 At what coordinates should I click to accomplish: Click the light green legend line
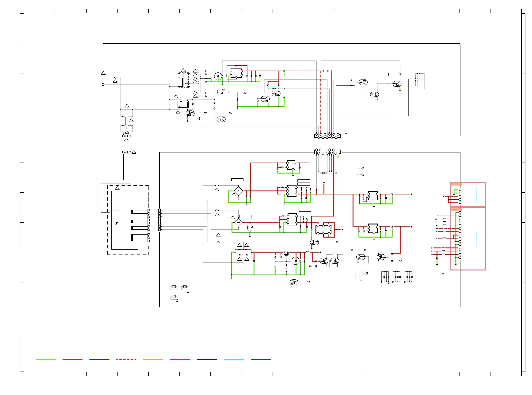pyautogui.click(x=46, y=360)
